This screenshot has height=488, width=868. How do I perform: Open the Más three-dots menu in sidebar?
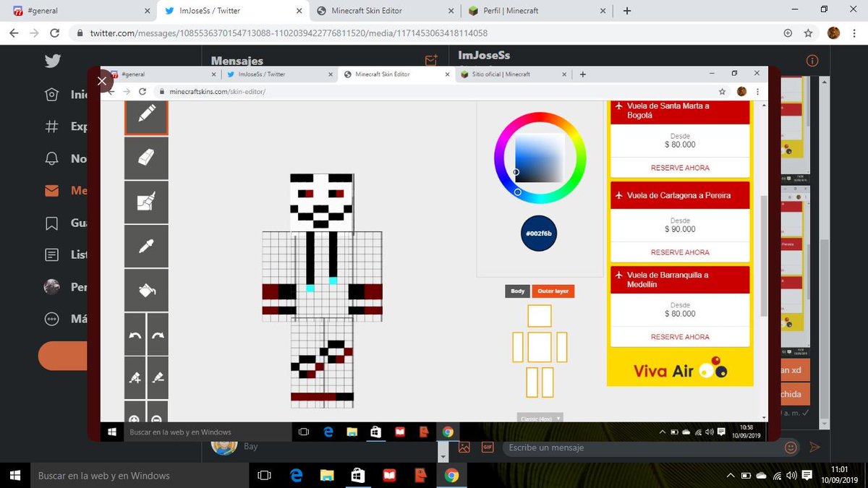click(x=51, y=319)
